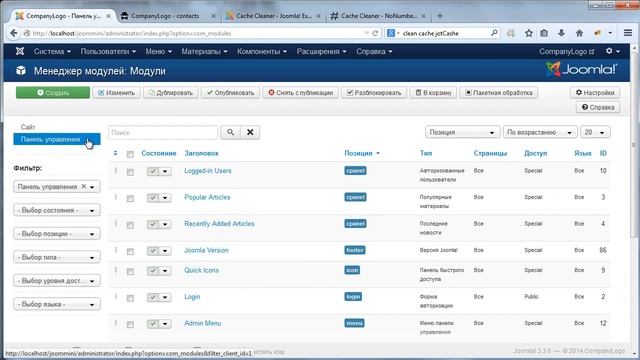The width and height of the screenshot is (640, 360).
Task: Check the Admin Menu row checkbox
Action: point(130,325)
